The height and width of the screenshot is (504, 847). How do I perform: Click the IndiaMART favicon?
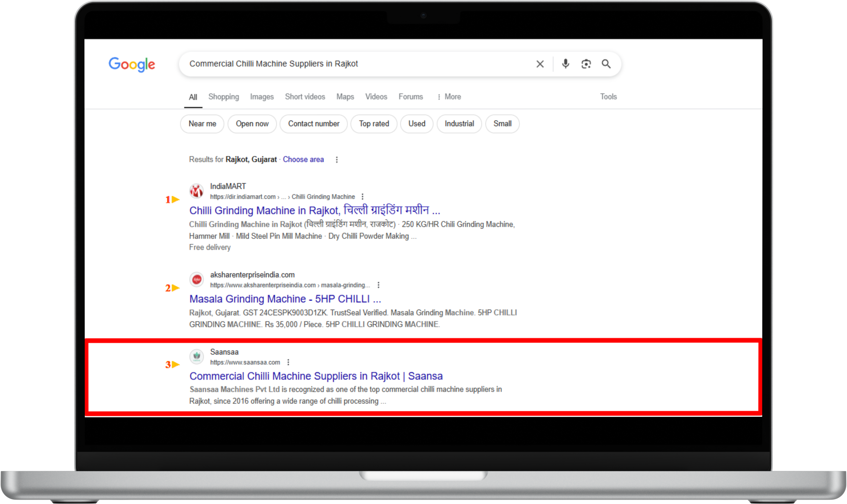pos(196,191)
